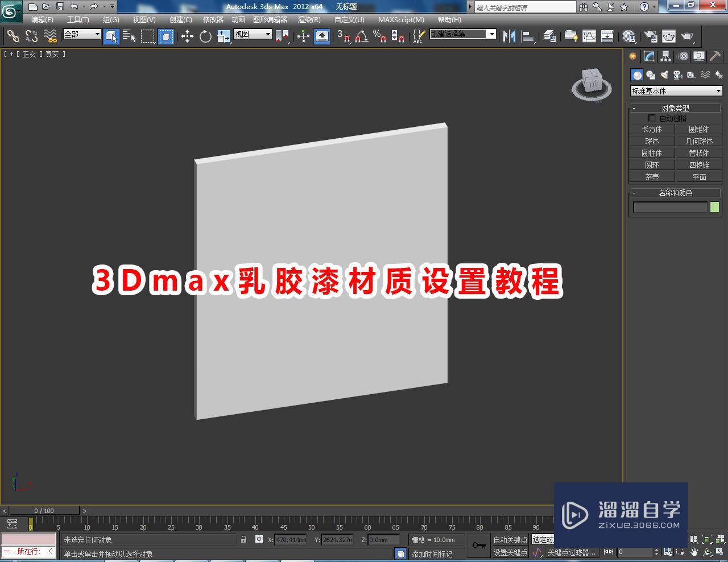Open the Help question-mark dropdown arrow
Screen dimensions: 728x562
[x=655, y=7]
